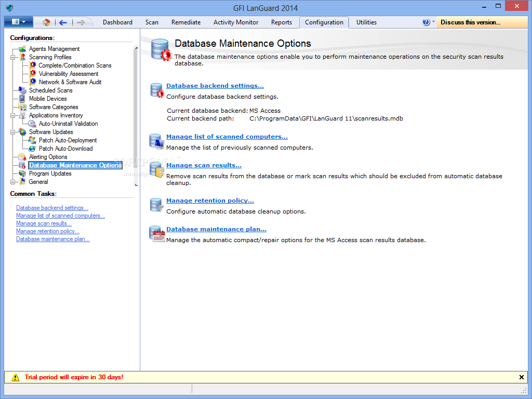Collapse the Applications Inventory node
This screenshot has width=532, height=399.
12,115
